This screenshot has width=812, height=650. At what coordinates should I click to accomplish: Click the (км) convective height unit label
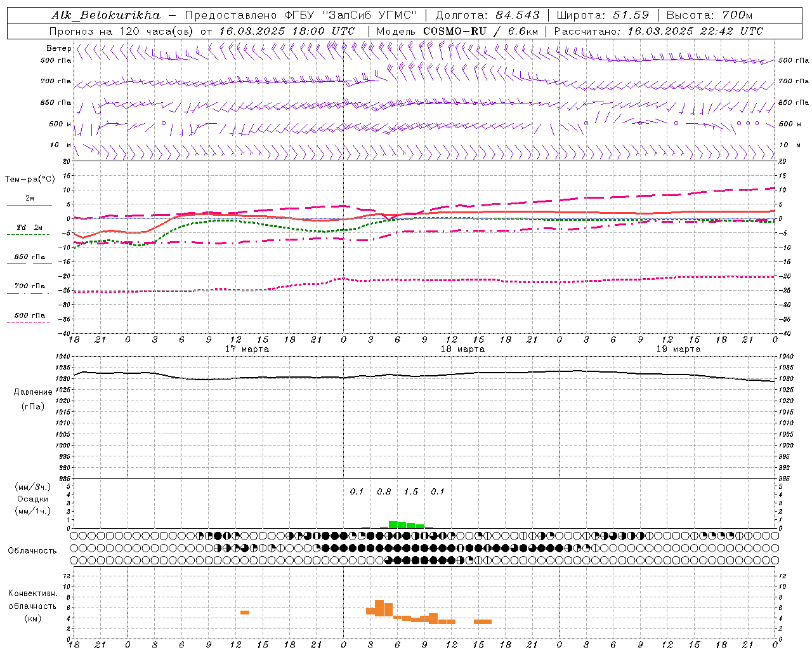point(33,618)
